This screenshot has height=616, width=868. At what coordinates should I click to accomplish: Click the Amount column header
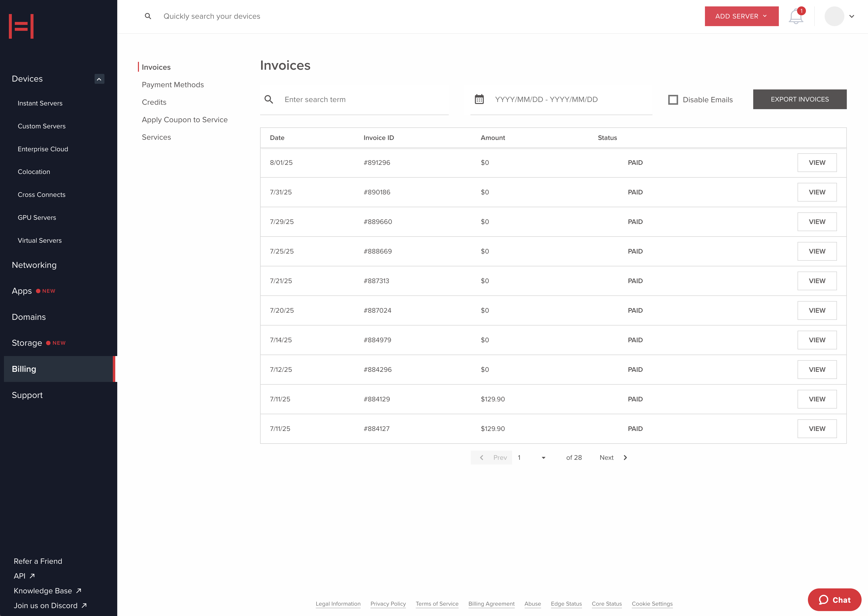coord(493,138)
